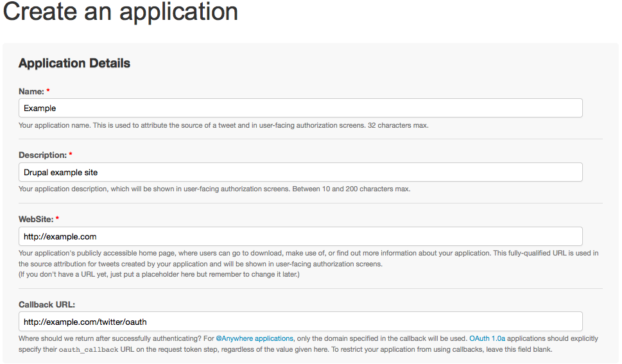Image resolution: width=622 pixels, height=364 pixels.
Task: Click the Description field label
Action: coord(42,155)
